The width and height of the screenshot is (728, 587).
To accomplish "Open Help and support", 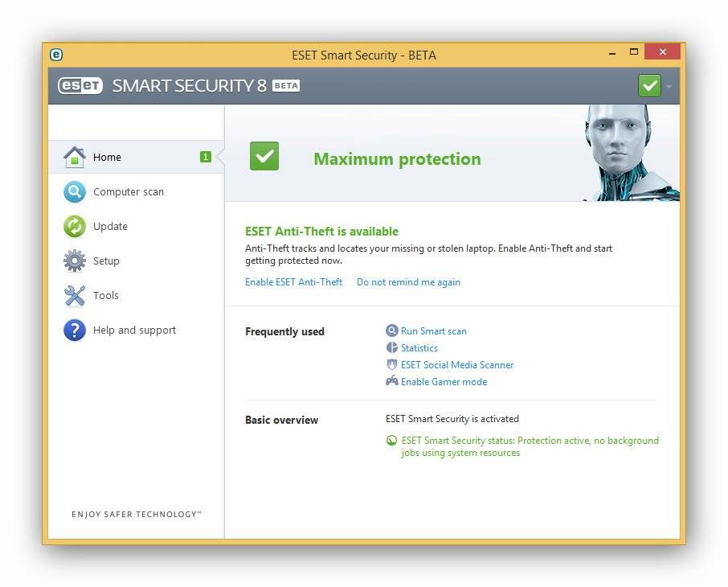I will pyautogui.click(x=136, y=330).
